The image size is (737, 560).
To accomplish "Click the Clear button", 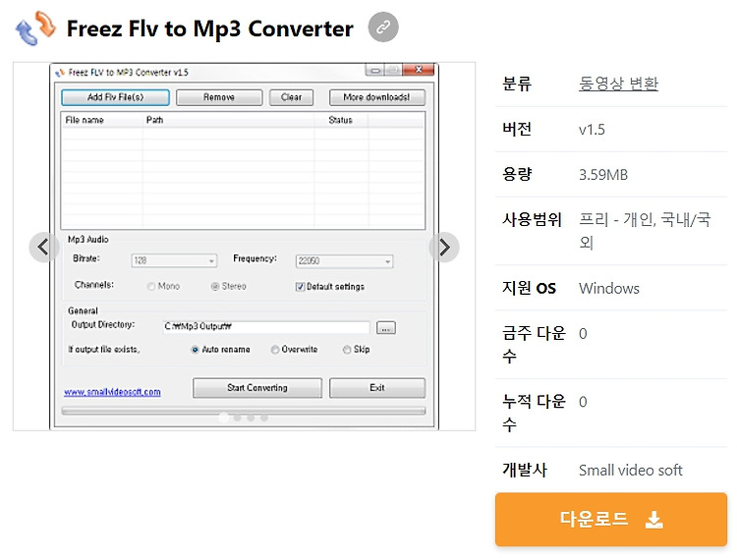I will click(291, 97).
